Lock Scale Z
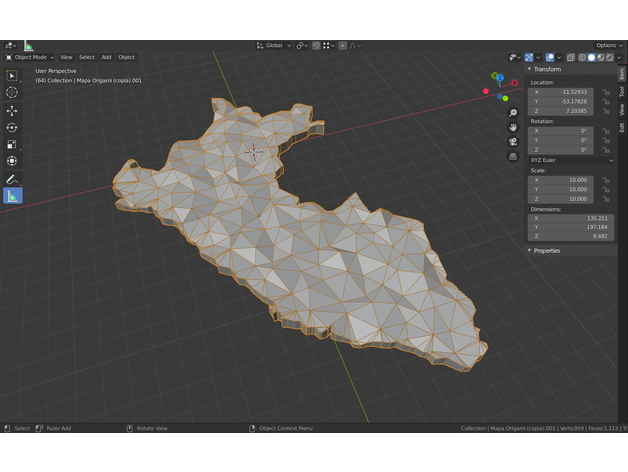Image resolution: width=628 pixels, height=472 pixels. pyautogui.click(x=606, y=199)
